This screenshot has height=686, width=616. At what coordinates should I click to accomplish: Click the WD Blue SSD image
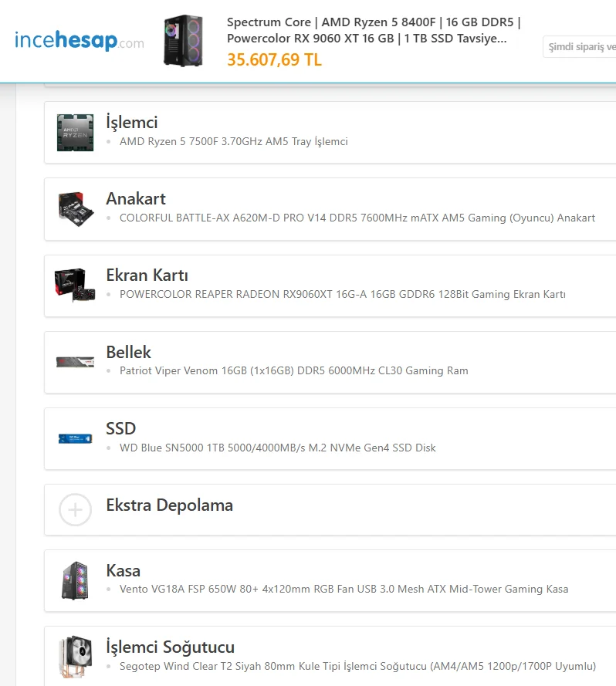75,438
